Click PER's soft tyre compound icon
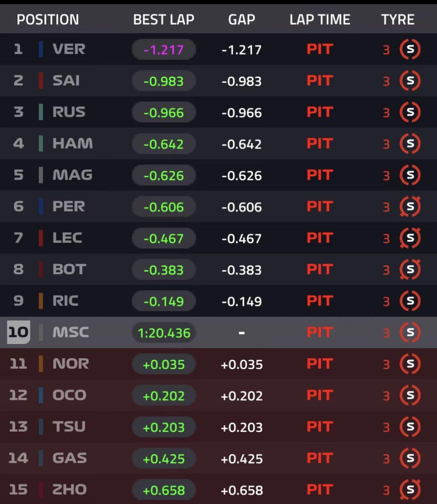The image size is (437, 504). [x=410, y=207]
